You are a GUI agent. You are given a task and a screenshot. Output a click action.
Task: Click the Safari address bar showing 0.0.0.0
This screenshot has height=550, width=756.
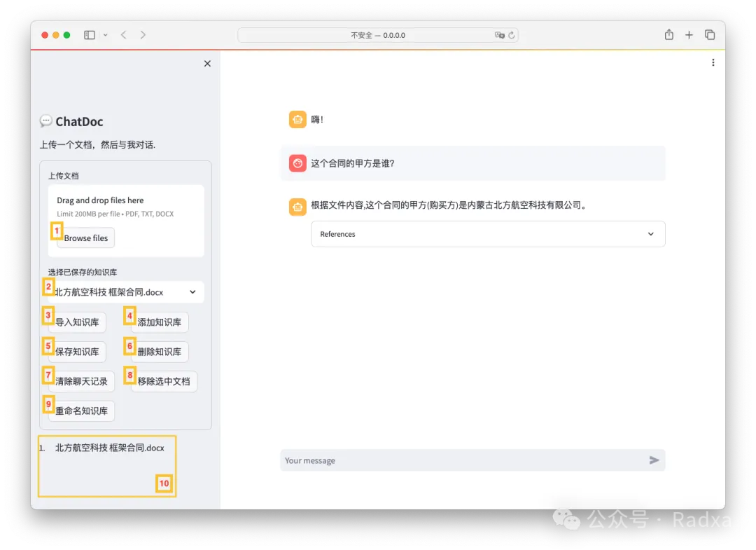[x=378, y=35]
